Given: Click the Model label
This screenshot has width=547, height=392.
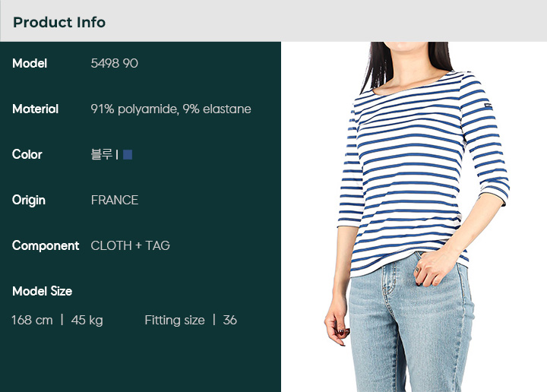Looking at the screenshot, I should coord(30,63).
